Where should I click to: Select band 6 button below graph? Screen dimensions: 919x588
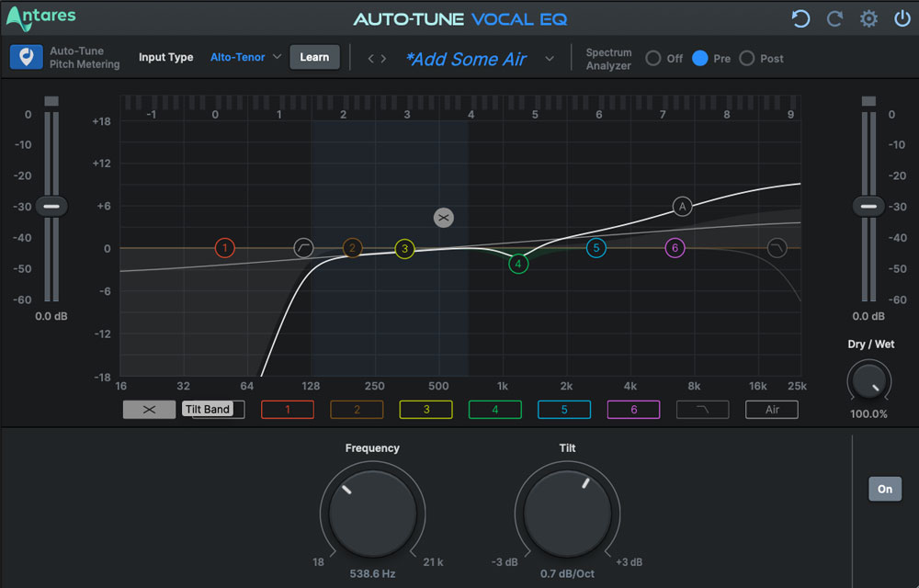point(633,410)
